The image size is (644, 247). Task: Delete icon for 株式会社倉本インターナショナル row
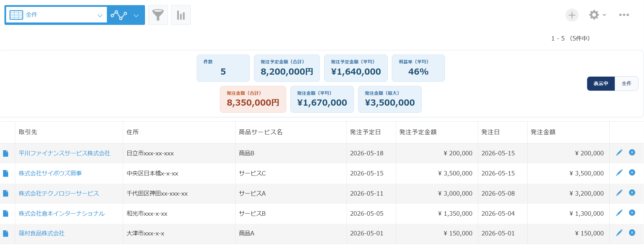pos(632,213)
